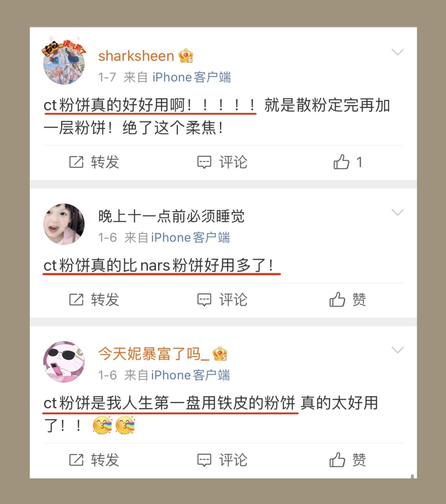The image size is (446, 504).
Task: Click repost icon on 晚上十一点前必须睡觉 post
Action: [76, 300]
